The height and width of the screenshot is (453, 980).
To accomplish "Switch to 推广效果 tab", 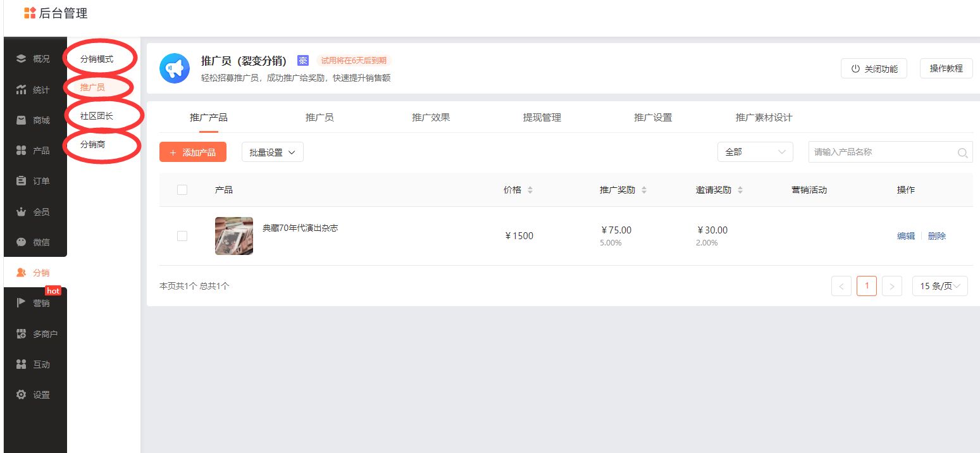I will point(431,118).
